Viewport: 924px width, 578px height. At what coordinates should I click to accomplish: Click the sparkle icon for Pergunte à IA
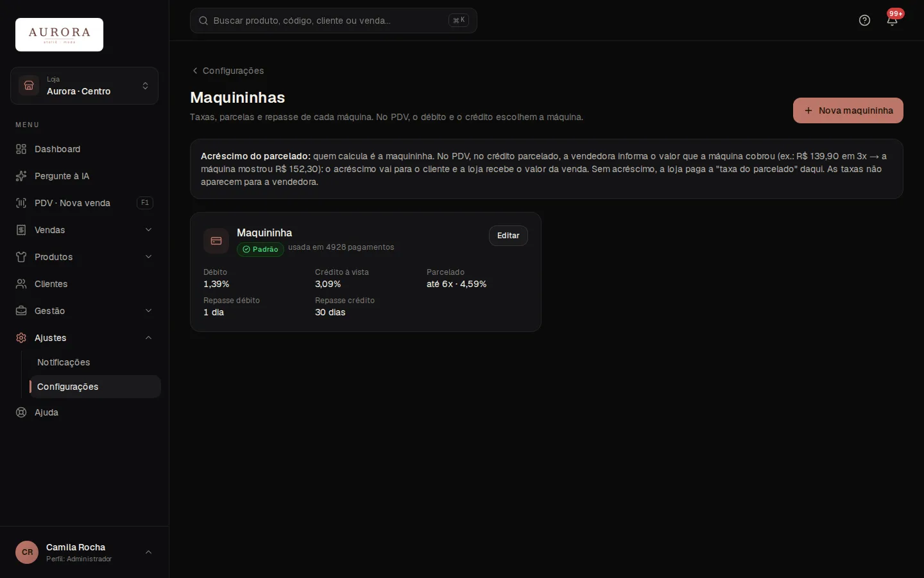pos(21,176)
